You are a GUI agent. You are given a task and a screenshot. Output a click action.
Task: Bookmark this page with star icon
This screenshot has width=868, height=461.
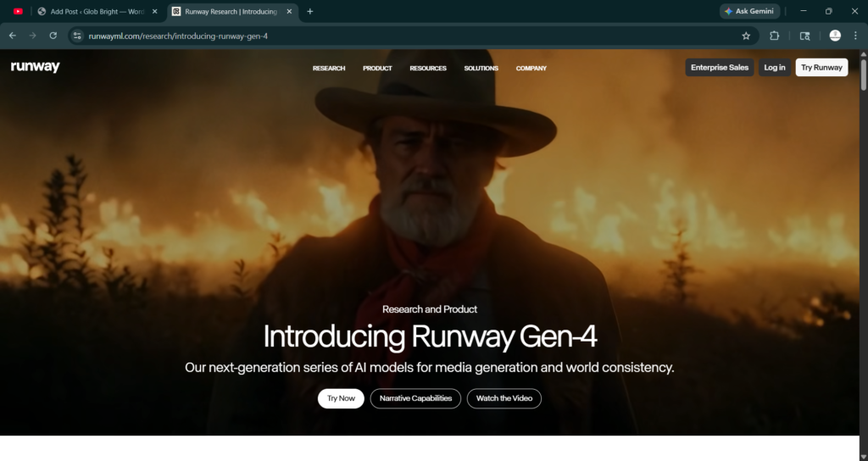(746, 36)
